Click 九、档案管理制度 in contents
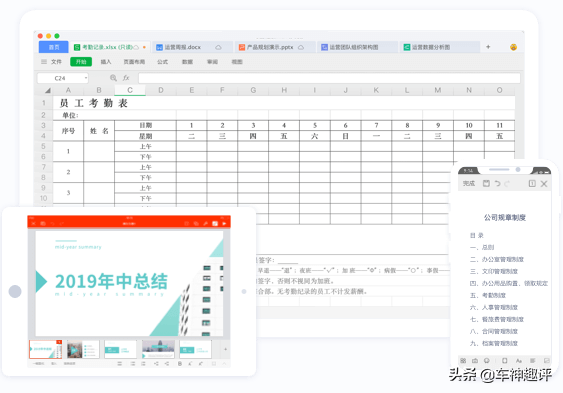Screen dimensions: 563x393 pos(494,343)
